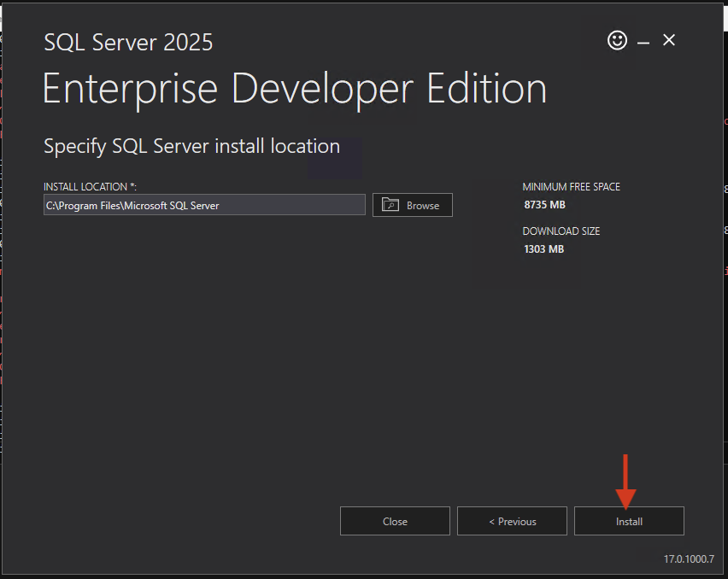This screenshot has width=728, height=579.
Task: Click the MINIMUM FREE SPACE label
Action: point(571,186)
